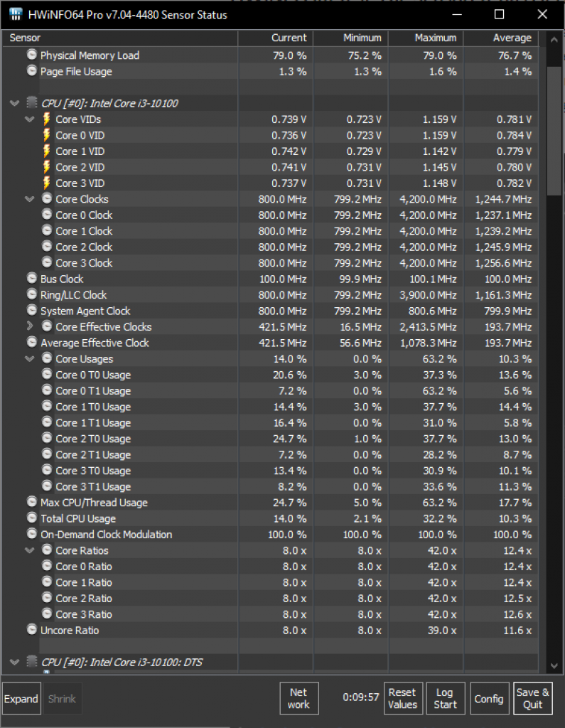565x728 pixels.
Task: Collapse the CPU [#0] Intel Core i3-10100 section
Action: tap(14, 103)
